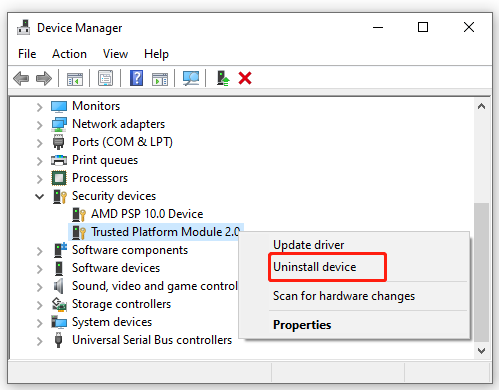Click the Back arrow toolbar icon
499x390 pixels.
[21, 79]
